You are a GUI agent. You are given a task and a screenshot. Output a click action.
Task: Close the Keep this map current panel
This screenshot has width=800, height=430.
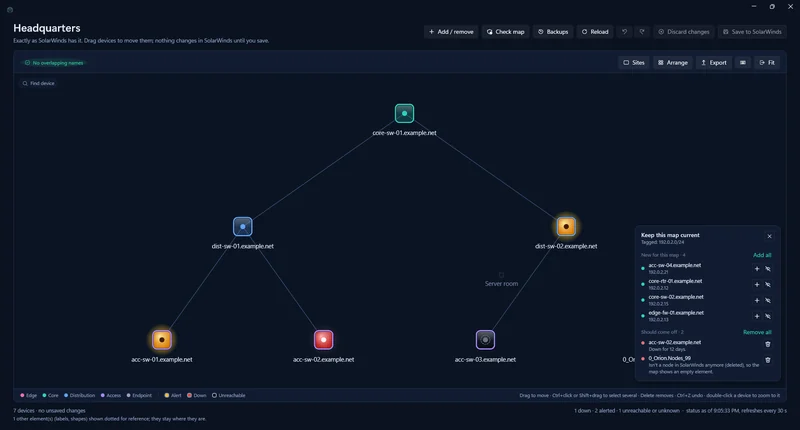pos(769,236)
